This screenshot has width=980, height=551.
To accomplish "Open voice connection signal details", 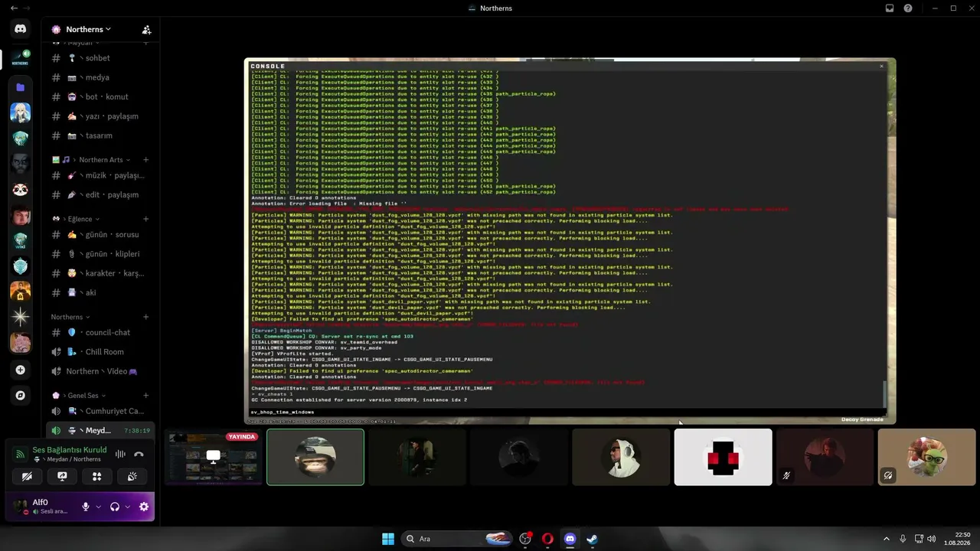I will pyautogui.click(x=21, y=454).
